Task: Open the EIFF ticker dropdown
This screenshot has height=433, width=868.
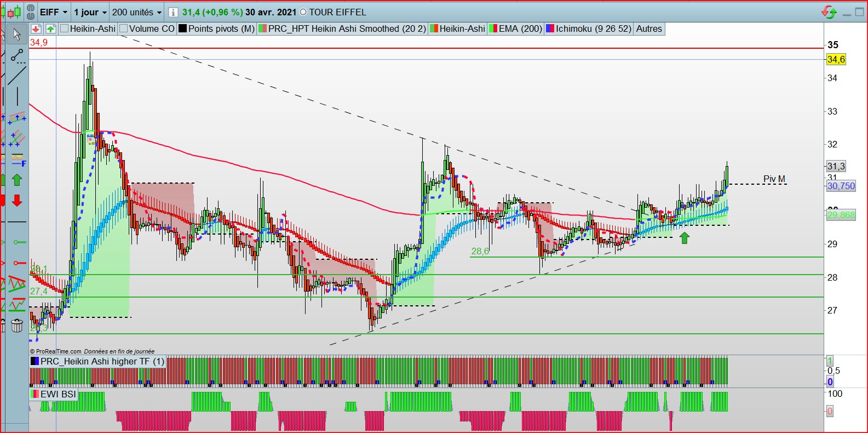Action: (54, 12)
